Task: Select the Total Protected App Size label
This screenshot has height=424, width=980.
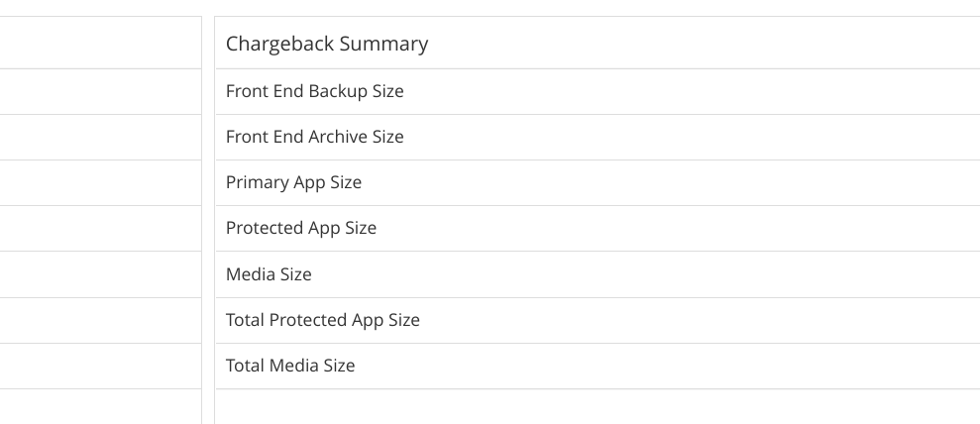Action: point(322,320)
